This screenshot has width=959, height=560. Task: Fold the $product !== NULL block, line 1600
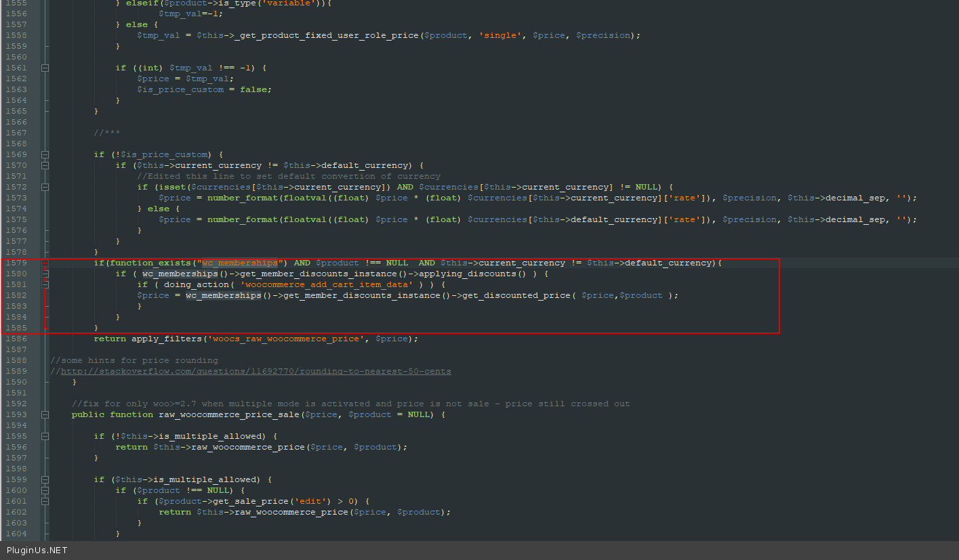click(45, 490)
